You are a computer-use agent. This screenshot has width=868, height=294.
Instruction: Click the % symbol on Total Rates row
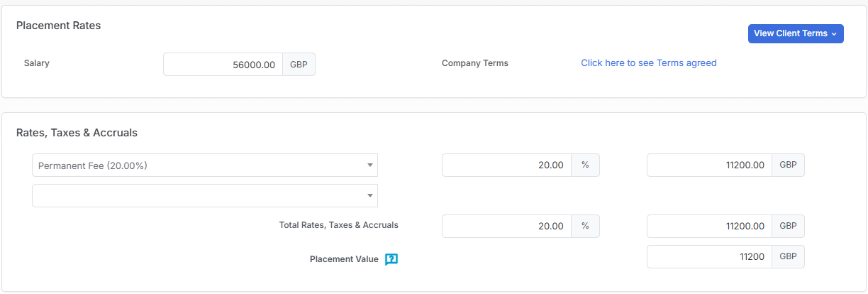585,226
